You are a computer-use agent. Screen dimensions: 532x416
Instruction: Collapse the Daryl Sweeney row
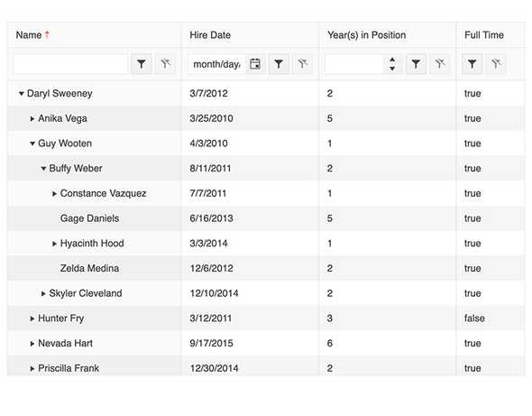(x=22, y=93)
